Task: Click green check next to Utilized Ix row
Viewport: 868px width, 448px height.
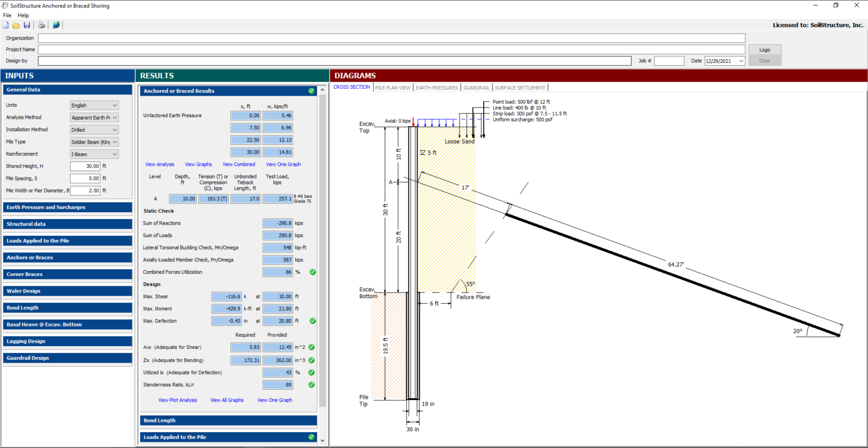Action: pyautogui.click(x=311, y=372)
